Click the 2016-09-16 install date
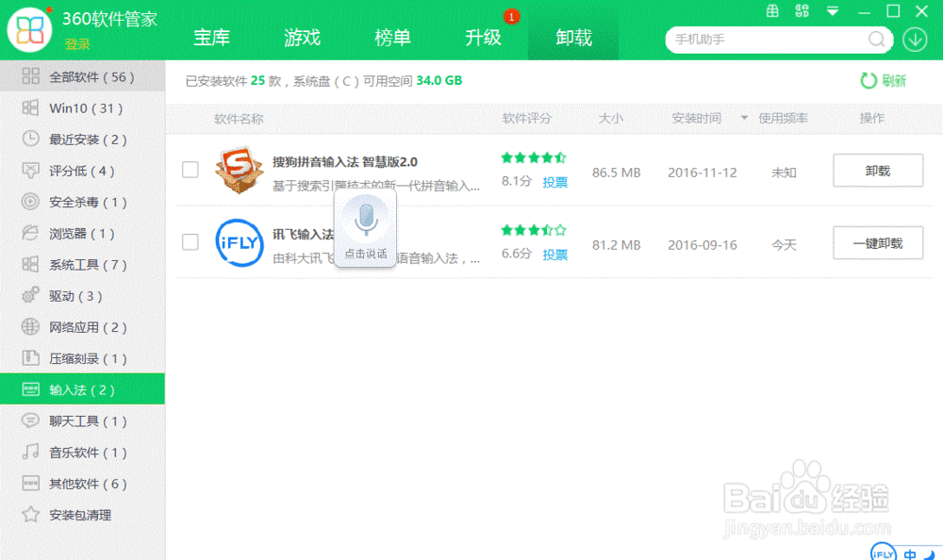 point(702,245)
